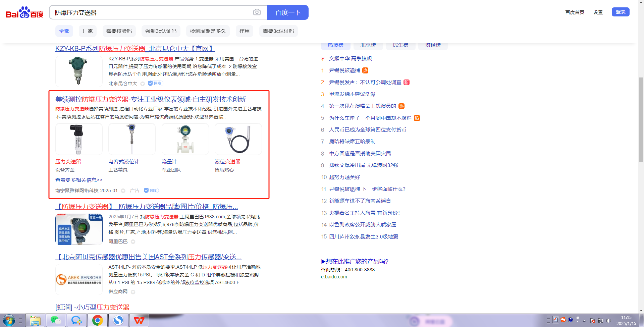Open WPS Office from the taskbar

[139, 321]
